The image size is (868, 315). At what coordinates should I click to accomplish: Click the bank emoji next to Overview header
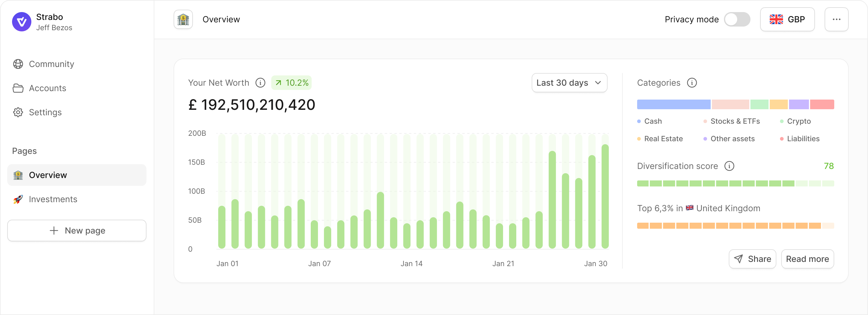tap(183, 19)
